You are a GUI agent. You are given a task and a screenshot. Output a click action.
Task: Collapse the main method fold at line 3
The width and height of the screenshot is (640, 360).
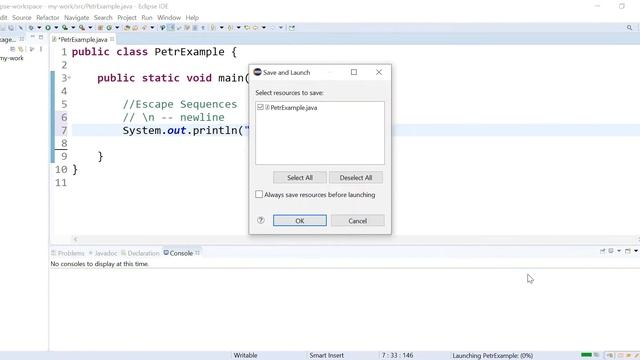pos(69,77)
